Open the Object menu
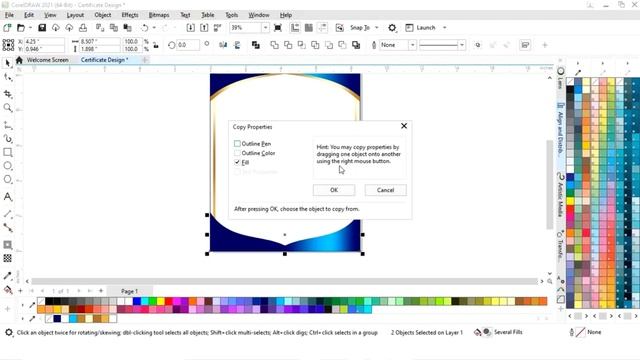Viewport: 640px width, 360px height. coord(102,15)
